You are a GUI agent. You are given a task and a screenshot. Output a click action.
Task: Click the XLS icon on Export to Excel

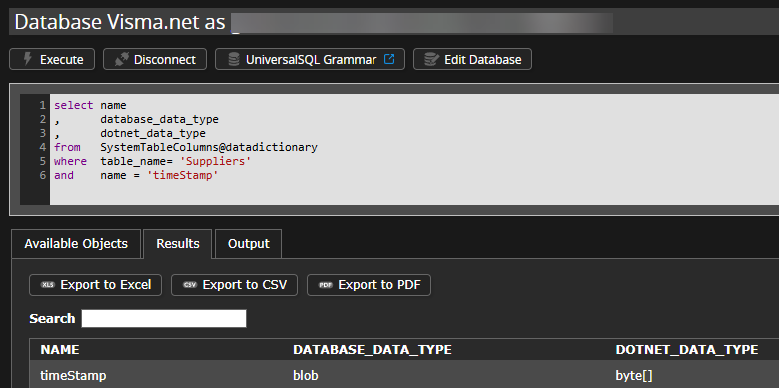(48, 285)
